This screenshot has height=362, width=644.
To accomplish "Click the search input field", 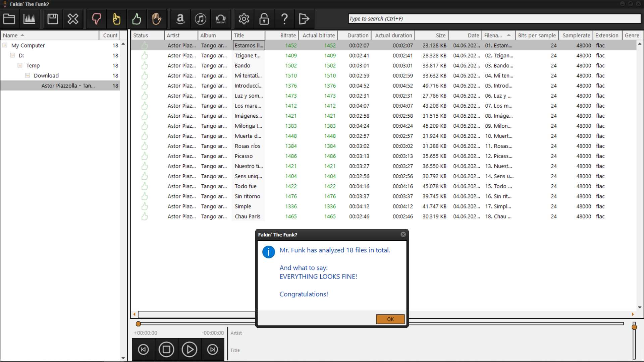I will coord(494,19).
